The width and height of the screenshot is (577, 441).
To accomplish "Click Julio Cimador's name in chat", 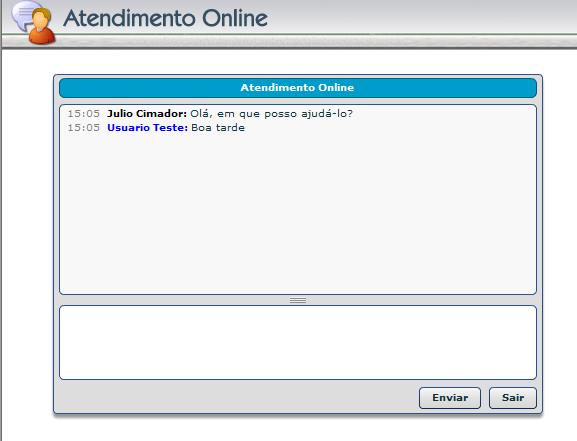I will coord(147,113).
